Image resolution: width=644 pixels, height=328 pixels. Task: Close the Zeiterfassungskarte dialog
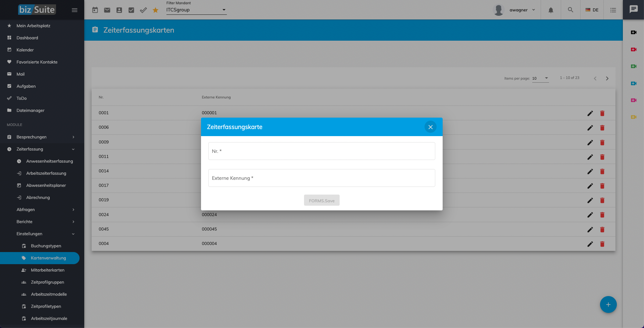tap(430, 127)
